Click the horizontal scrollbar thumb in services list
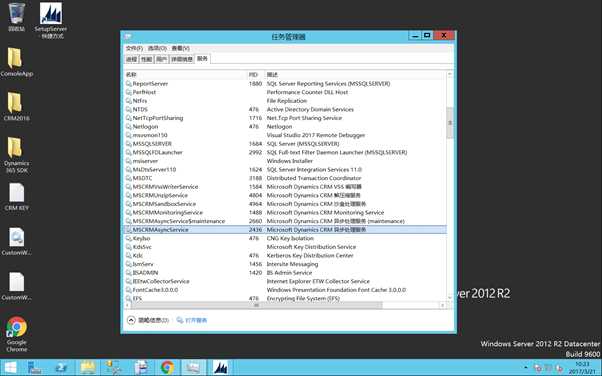Viewport: 602px width, 376px height. point(256,305)
